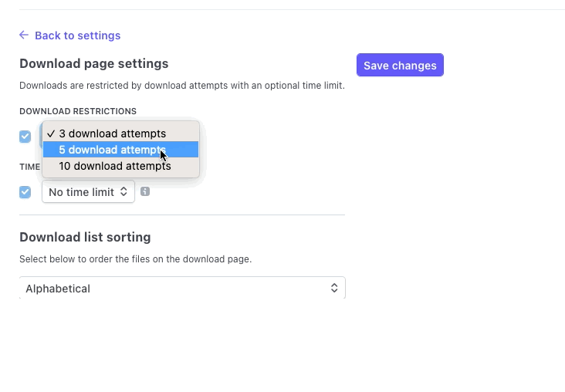Click the file ordering instruction text
Image resolution: width=565 pixels, height=392 pixels.
(x=135, y=259)
